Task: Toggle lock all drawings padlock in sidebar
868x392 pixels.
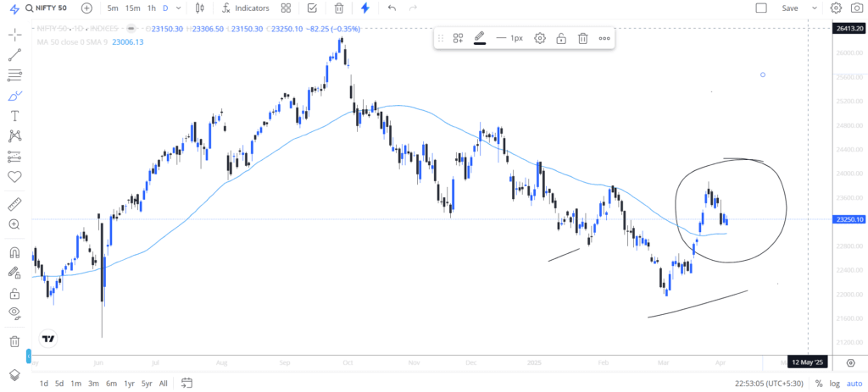Action: point(15,293)
